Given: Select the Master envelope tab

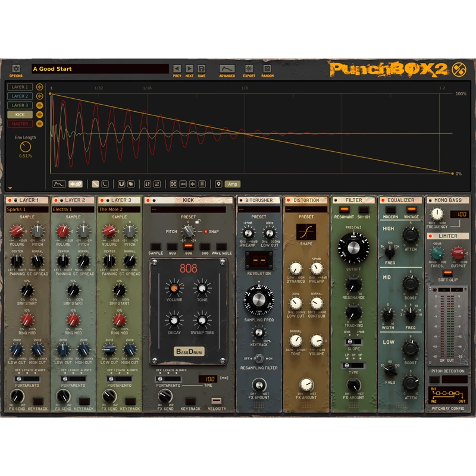Looking at the screenshot, I should click(x=20, y=124).
